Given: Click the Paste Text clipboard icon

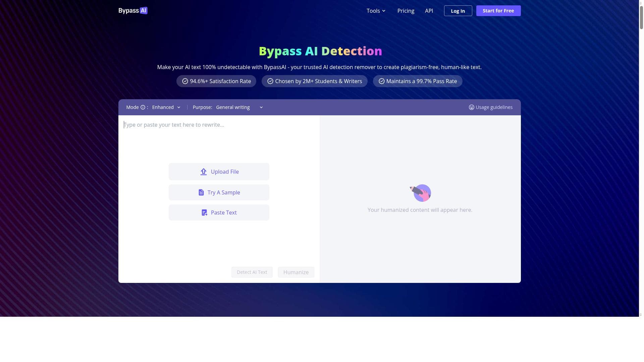Looking at the screenshot, I should 204,213.
